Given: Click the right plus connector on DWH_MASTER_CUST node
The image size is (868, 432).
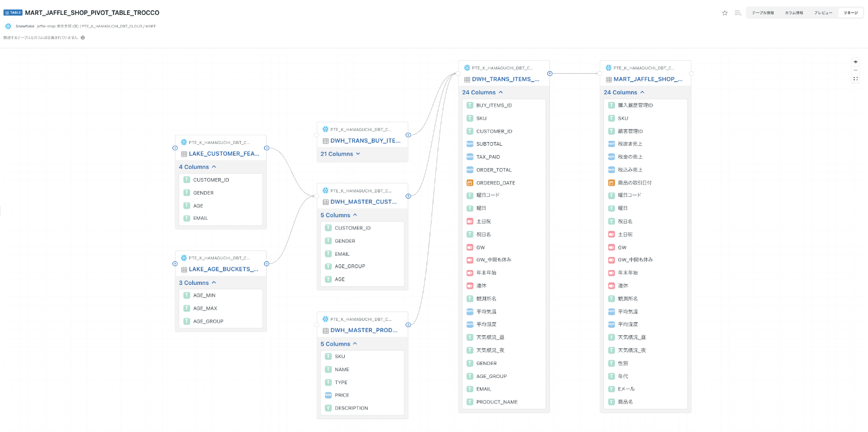Looking at the screenshot, I should (x=408, y=196).
